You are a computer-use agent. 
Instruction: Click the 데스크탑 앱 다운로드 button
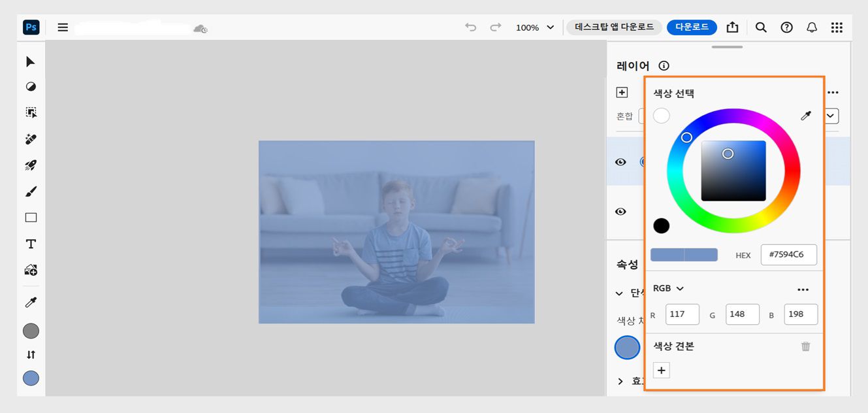tap(614, 27)
